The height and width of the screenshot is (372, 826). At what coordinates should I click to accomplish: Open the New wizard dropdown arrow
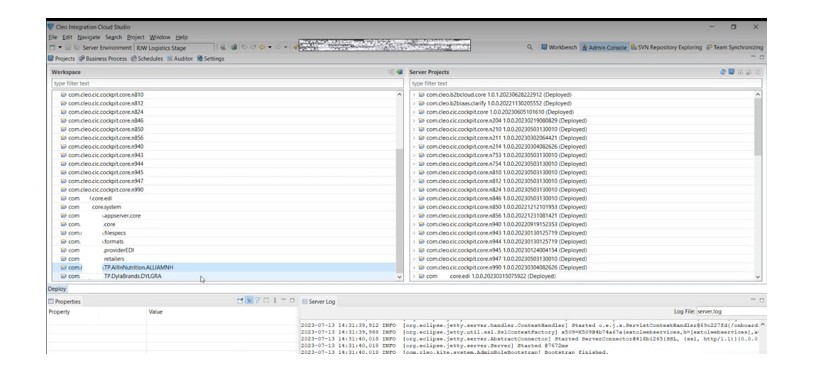pyautogui.click(x=60, y=47)
